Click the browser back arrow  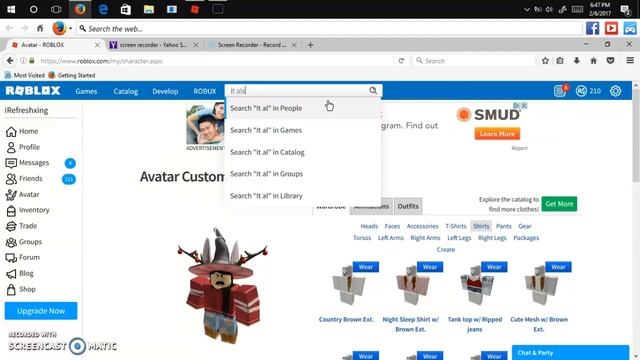(x=10, y=60)
